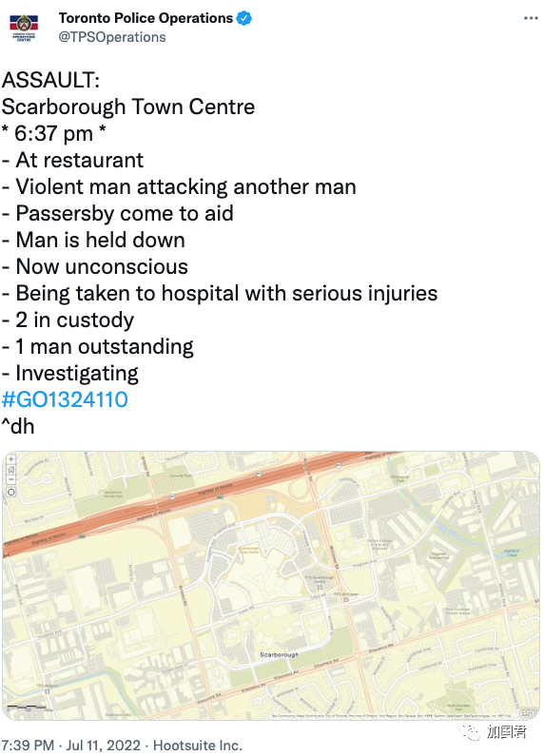
Task: Zoom out on the map with minus
Action: tap(11, 479)
